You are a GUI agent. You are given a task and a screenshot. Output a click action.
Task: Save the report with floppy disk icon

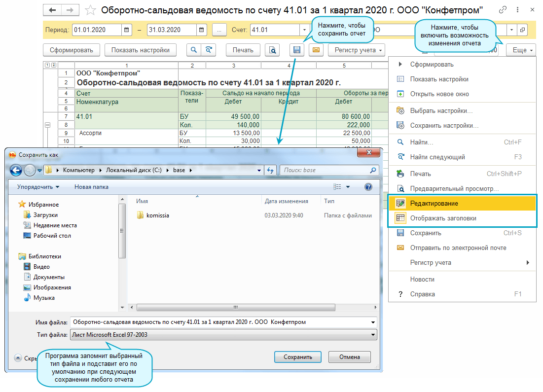pyautogui.click(x=297, y=50)
